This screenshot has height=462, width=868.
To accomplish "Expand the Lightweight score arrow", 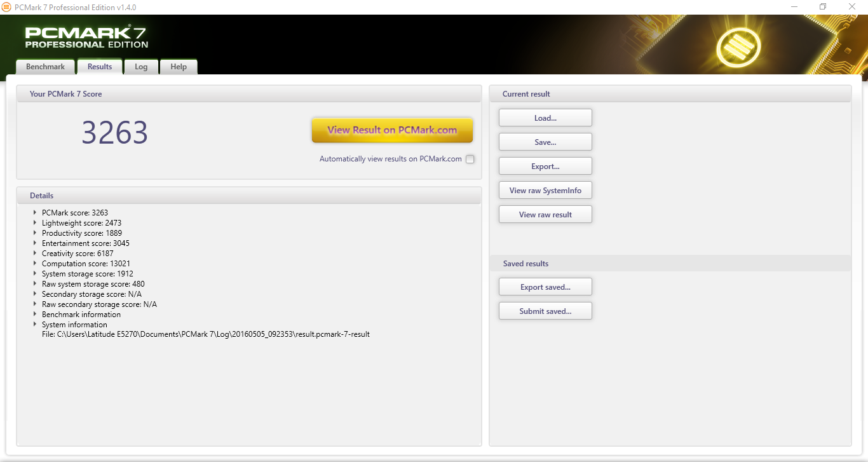I will [35, 222].
